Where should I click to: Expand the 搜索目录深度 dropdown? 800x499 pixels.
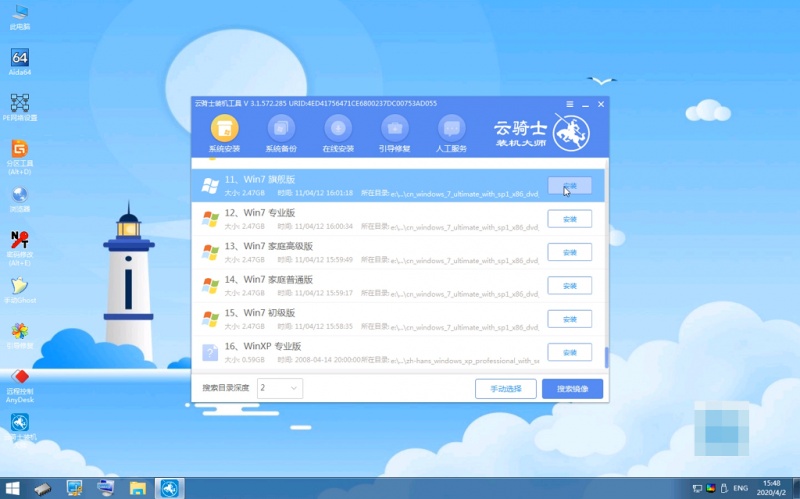click(280, 388)
